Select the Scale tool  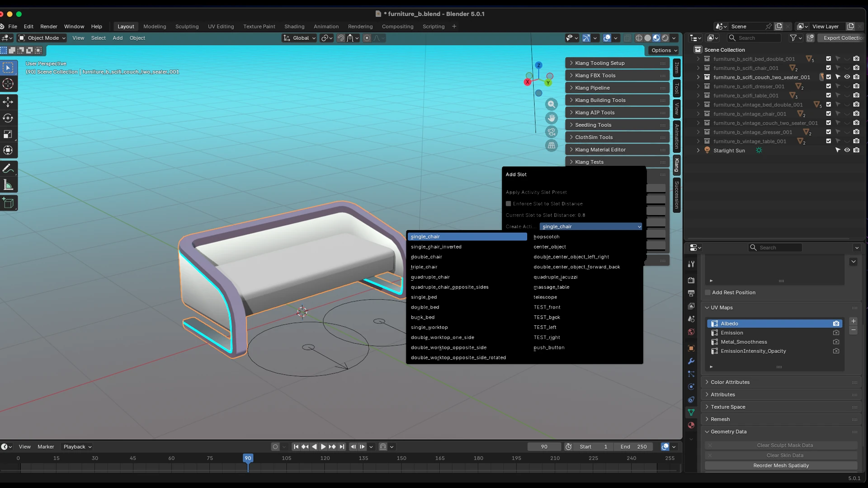click(x=8, y=134)
